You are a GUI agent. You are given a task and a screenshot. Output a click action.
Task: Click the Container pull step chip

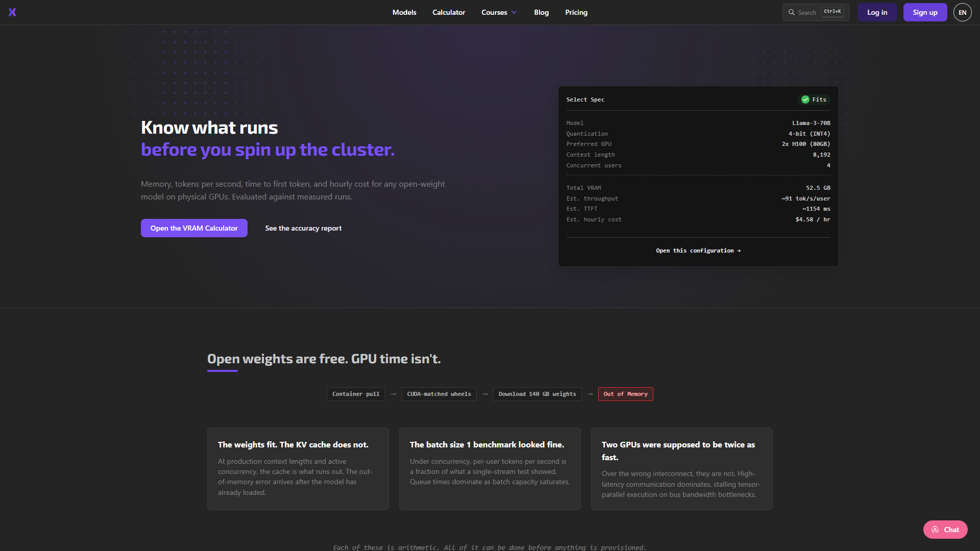point(356,394)
